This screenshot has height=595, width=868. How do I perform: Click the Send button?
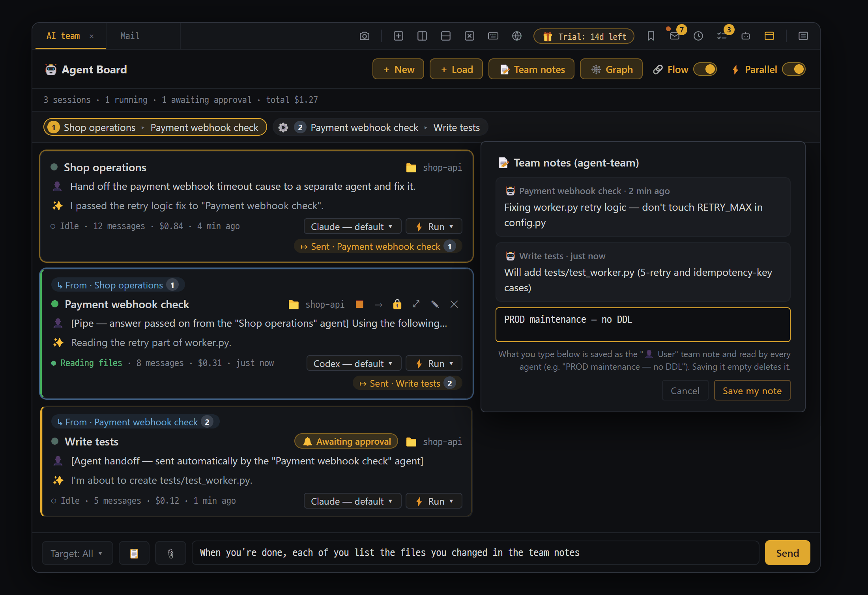click(x=788, y=553)
